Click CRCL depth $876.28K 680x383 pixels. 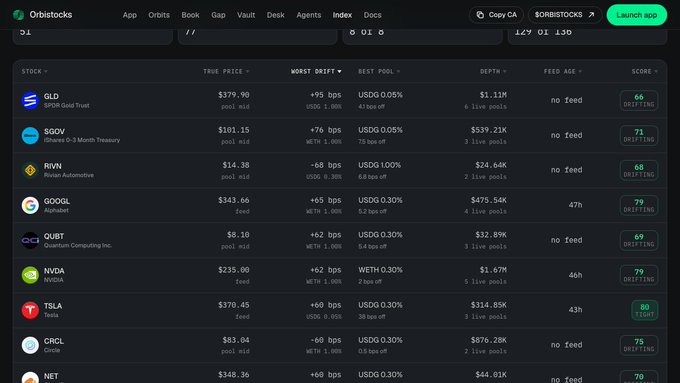[489, 340]
